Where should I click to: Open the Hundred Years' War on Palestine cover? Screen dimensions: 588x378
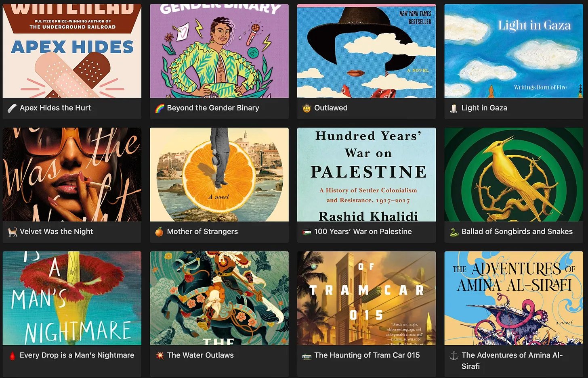click(366, 175)
